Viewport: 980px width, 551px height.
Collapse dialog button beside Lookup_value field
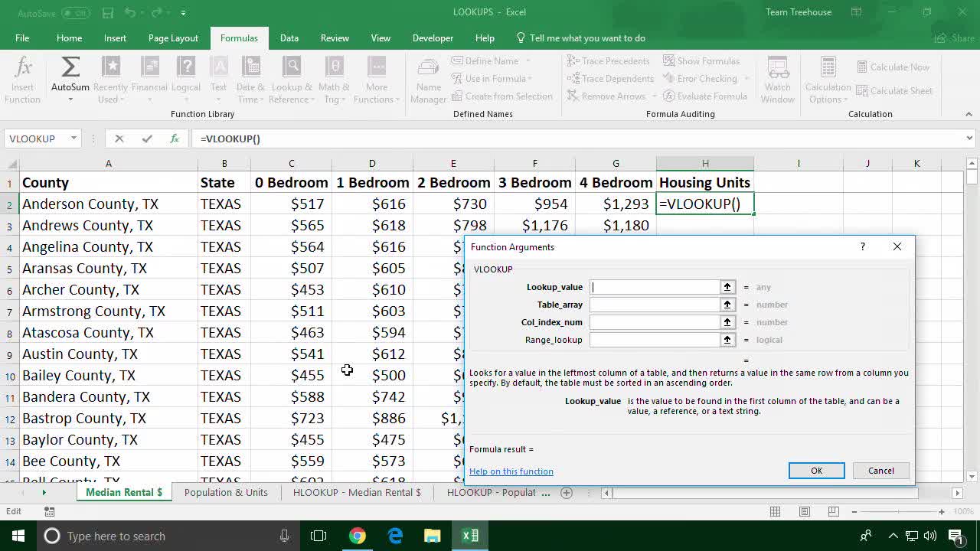[x=727, y=287]
